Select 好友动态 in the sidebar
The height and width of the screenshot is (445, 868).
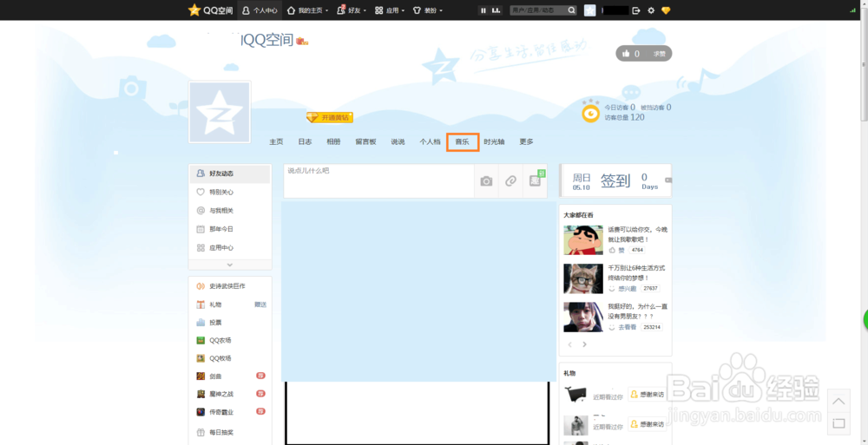pyautogui.click(x=230, y=173)
